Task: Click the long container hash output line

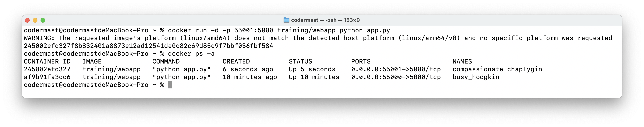Action: click(x=149, y=46)
